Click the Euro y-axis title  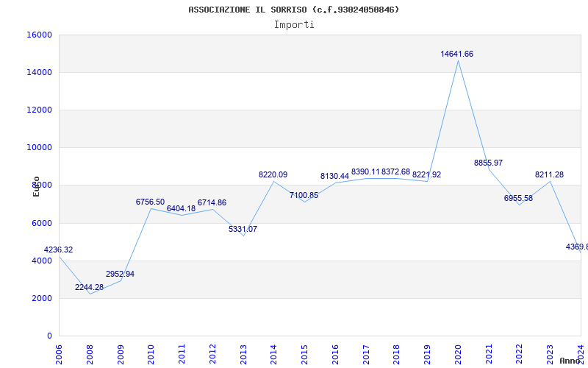coord(36,186)
